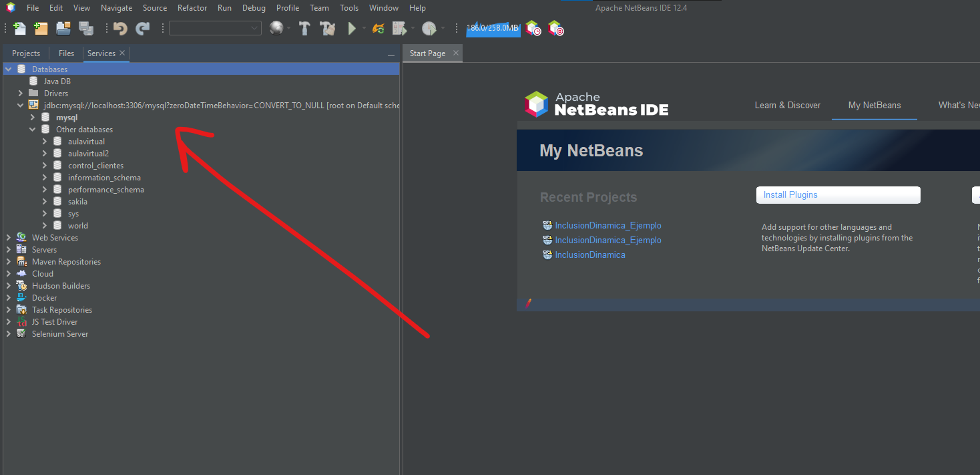
Task: Switch to the Files tab
Action: [x=66, y=53]
